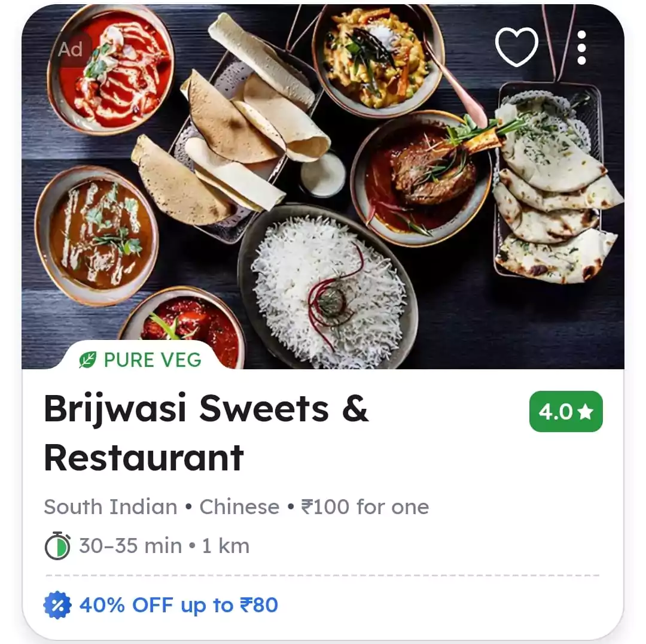This screenshot has width=646, height=644.
Task: Click the green leaf Pure Veg icon
Action: pyautogui.click(x=88, y=360)
